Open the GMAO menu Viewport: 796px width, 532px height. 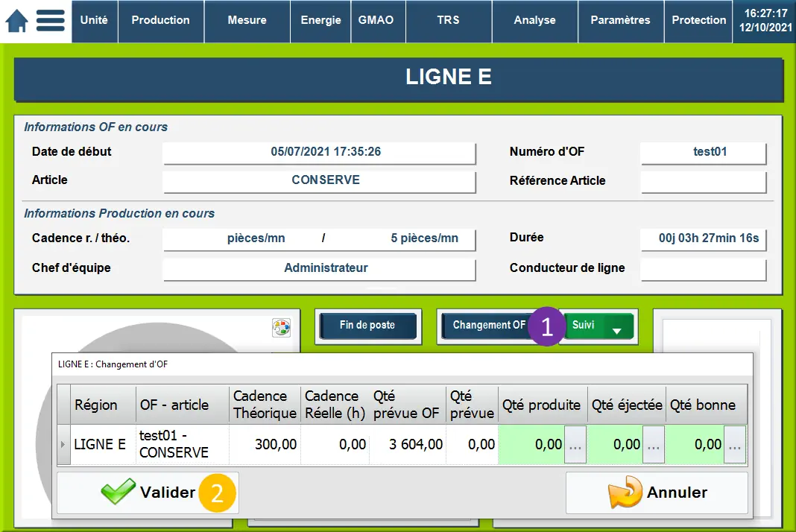[376, 21]
